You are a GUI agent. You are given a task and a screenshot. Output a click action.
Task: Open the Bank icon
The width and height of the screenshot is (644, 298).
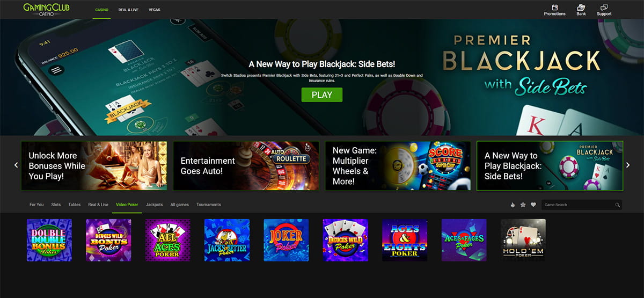[x=581, y=8]
